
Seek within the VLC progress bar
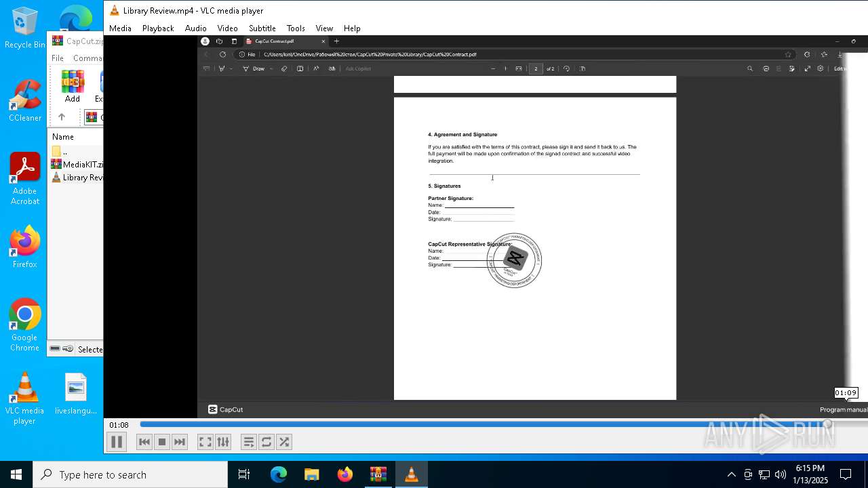click(485, 424)
